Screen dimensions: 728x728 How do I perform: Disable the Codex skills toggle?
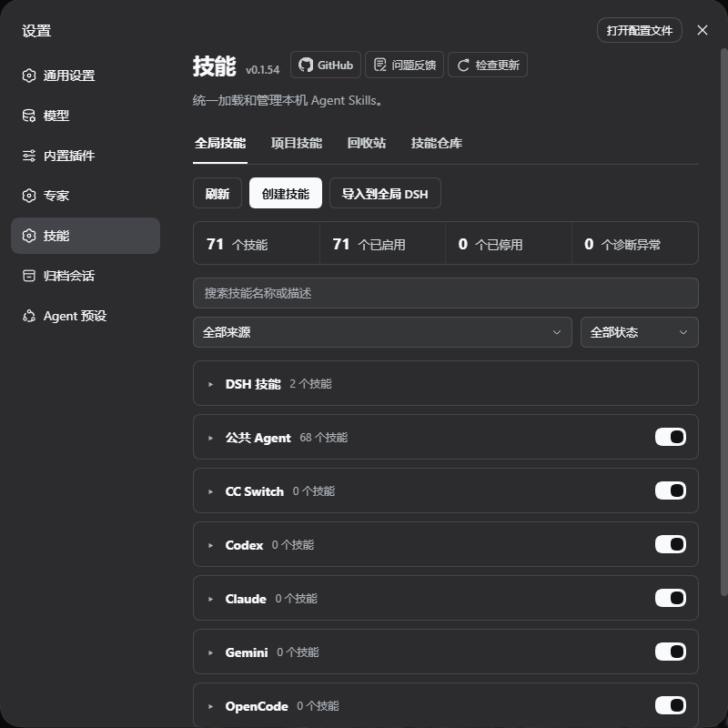(670, 544)
